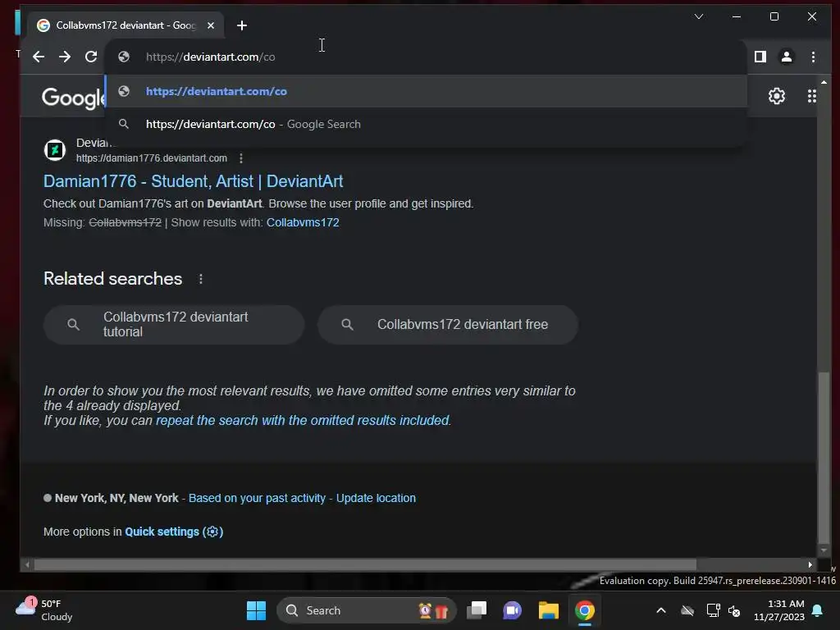Open weather widget showing 50°F Cloudy
Viewport: 840px width, 630px height.
coord(44,610)
